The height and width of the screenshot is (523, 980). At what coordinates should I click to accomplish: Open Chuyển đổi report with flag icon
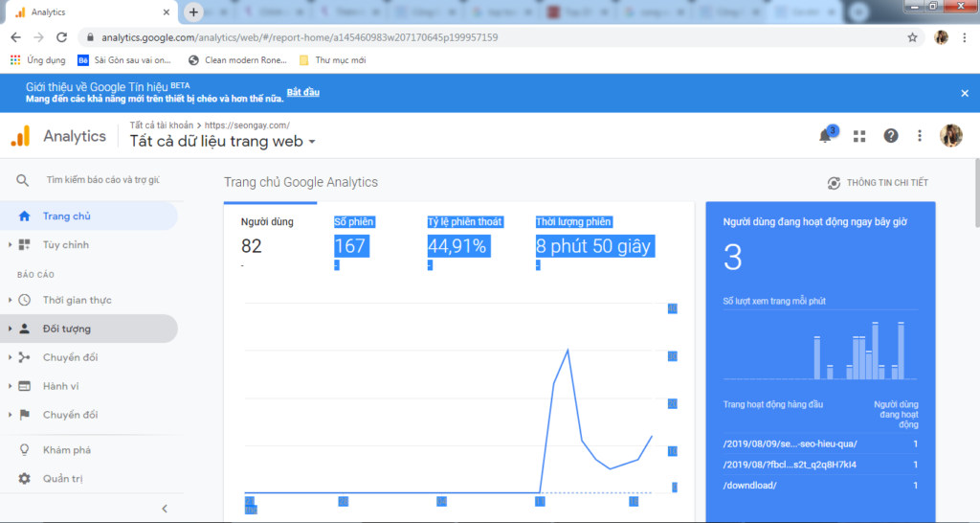click(x=70, y=415)
